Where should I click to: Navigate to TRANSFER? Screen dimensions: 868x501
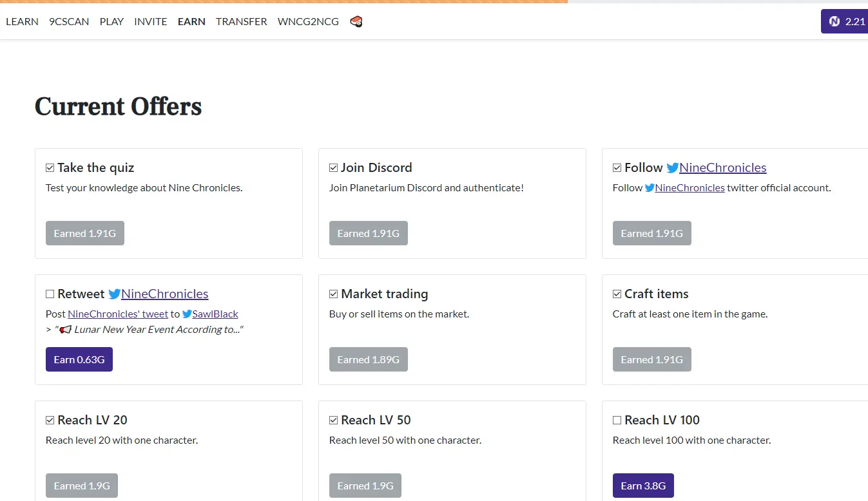242,22
